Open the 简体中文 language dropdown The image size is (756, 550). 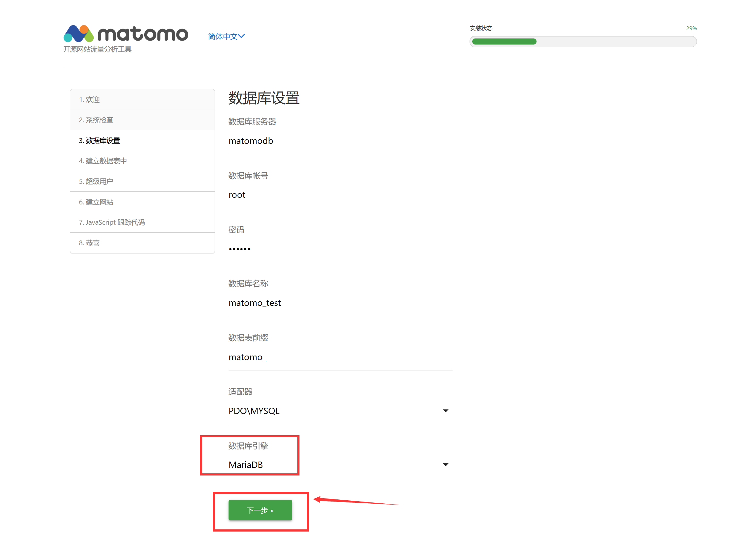tap(223, 36)
